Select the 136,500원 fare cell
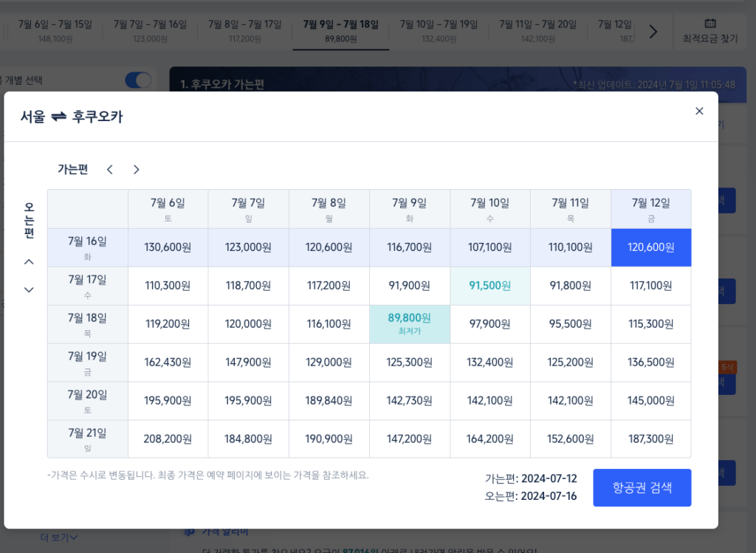 pyautogui.click(x=651, y=363)
